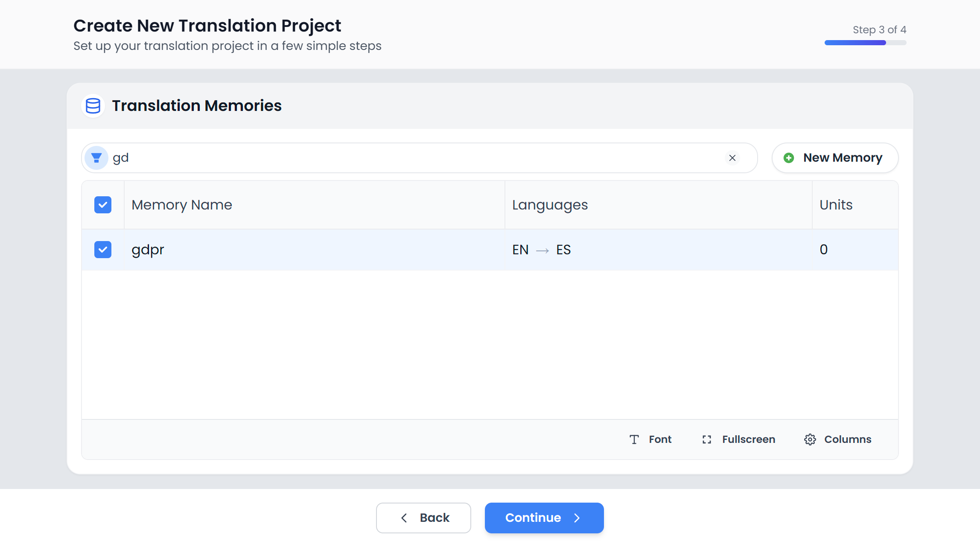Clear the search field using the X icon
The width and height of the screenshot is (980, 547).
coord(732,158)
